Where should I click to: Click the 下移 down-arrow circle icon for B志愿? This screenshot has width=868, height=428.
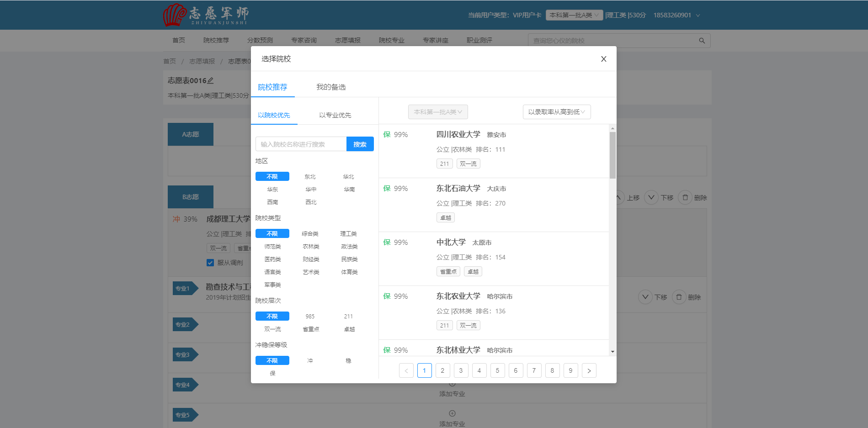point(651,197)
